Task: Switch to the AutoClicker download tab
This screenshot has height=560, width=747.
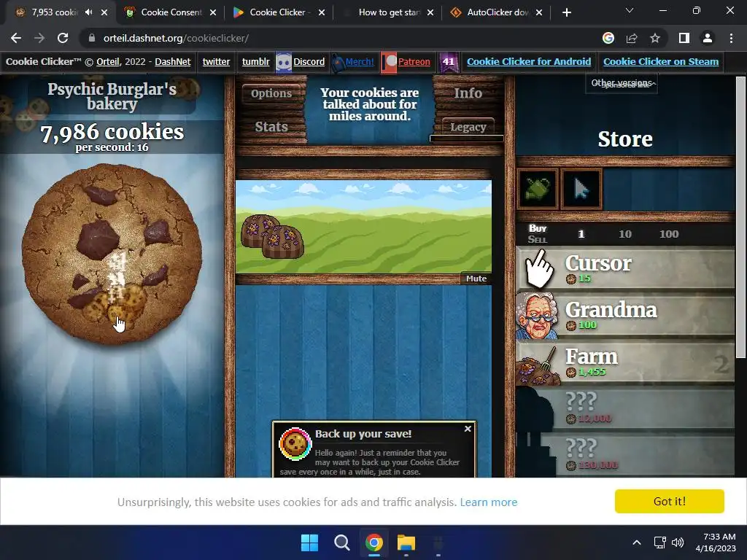Action: [x=498, y=12]
